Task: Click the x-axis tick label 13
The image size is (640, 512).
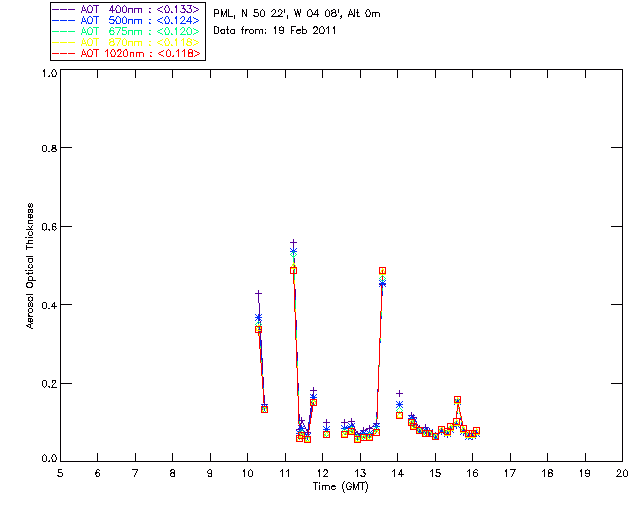Action: coord(360,473)
